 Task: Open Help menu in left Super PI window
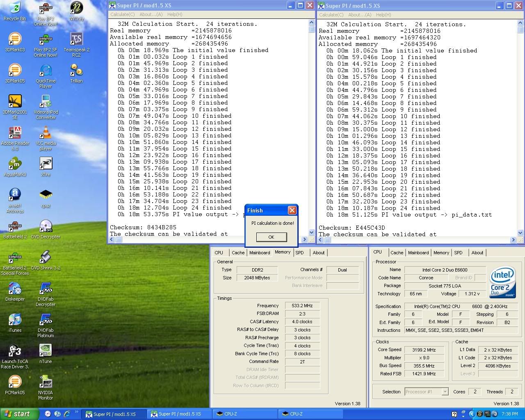175,14
